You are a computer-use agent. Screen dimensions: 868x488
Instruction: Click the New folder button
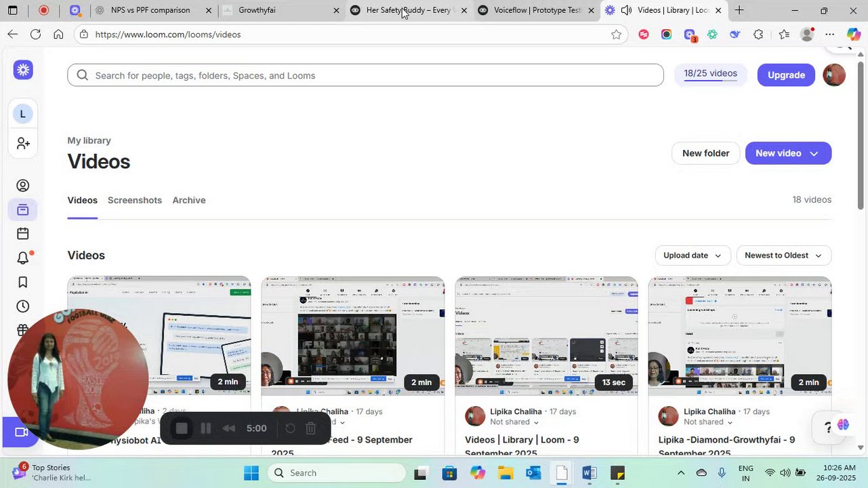pyautogui.click(x=705, y=153)
